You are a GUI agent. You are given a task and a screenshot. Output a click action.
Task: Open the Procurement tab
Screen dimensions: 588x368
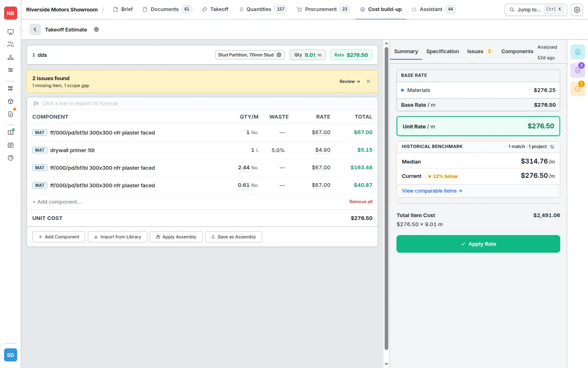[x=323, y=9]
